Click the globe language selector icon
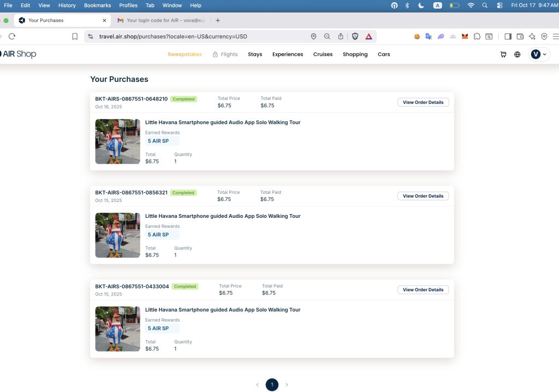This screenshot has width=559, height=392. tap(517, 55)
